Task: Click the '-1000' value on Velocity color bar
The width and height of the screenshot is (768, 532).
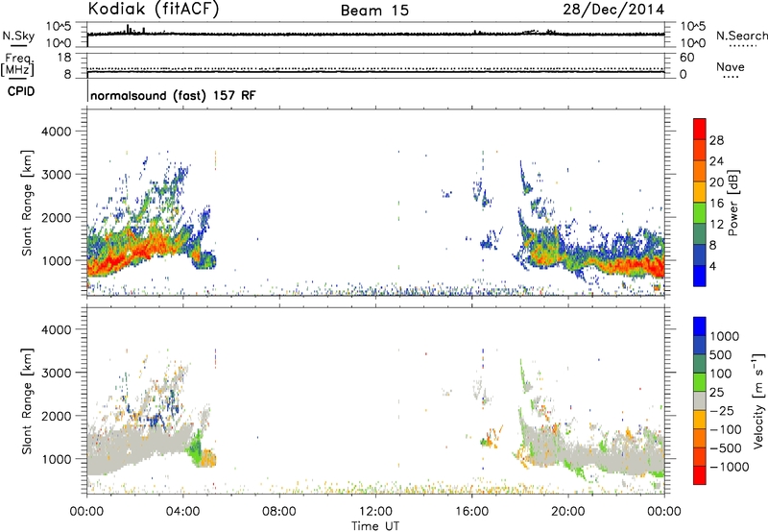Action: (x=730, y=467)
